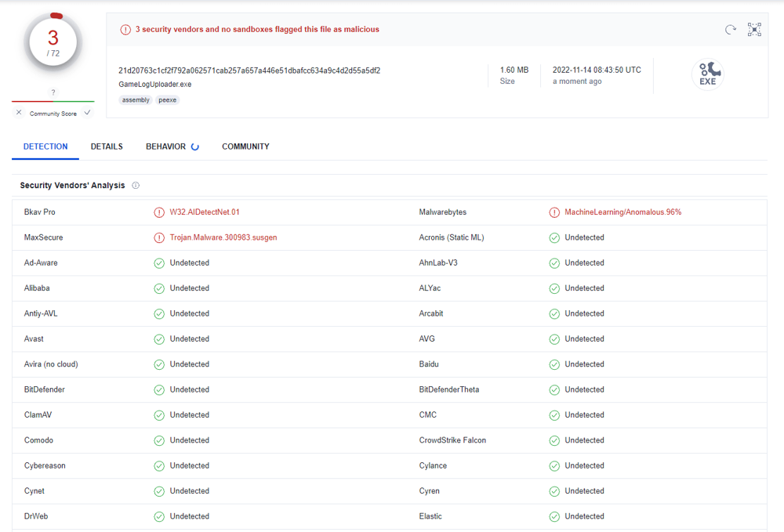Click the info icon beside Security Vendors' Analysis
Image resolution: width=784 pixels, height=532 pixels.
coord(136,186)
